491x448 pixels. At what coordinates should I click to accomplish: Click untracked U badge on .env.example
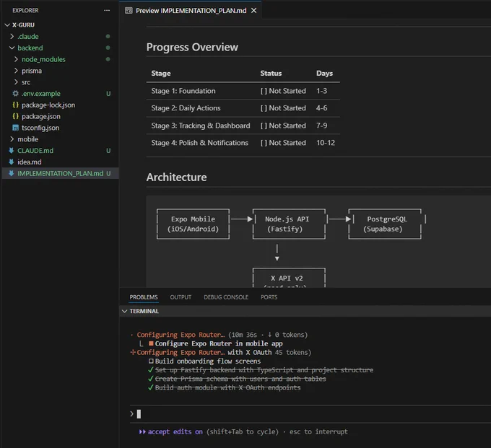pos(108,94)
